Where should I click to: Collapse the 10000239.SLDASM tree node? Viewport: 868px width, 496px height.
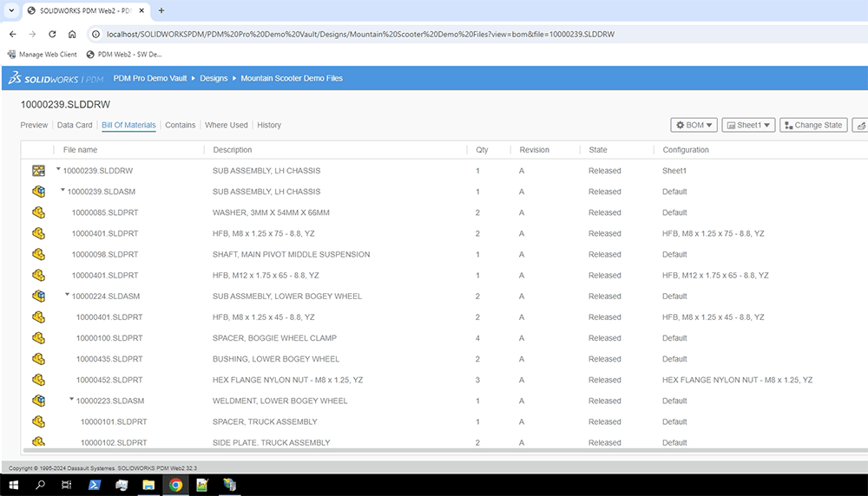point(62,190)
